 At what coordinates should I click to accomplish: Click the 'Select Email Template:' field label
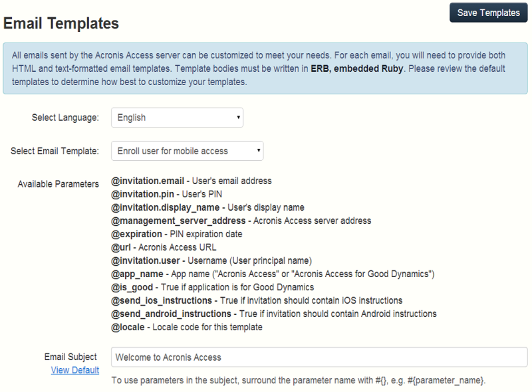point(55,151)
